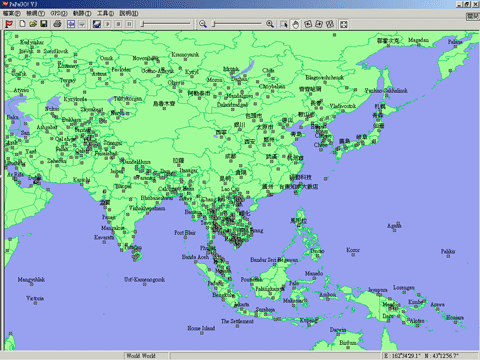Click the track recorder icon before play button
Viewport: 480px width, 360px height.
[97, 24]
